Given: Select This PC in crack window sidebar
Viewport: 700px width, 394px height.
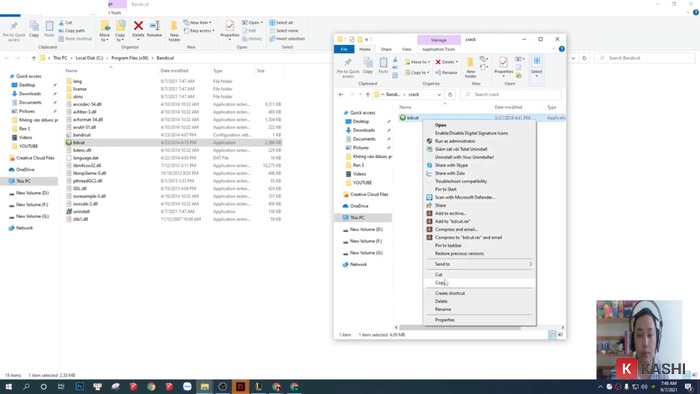Looking at the screenshot, I should (357, 218).
